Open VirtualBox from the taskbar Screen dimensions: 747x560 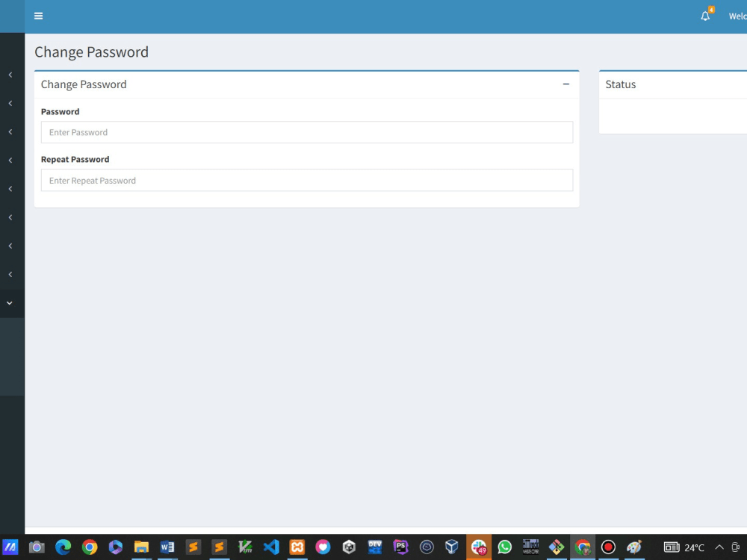[x=452, y=547]
